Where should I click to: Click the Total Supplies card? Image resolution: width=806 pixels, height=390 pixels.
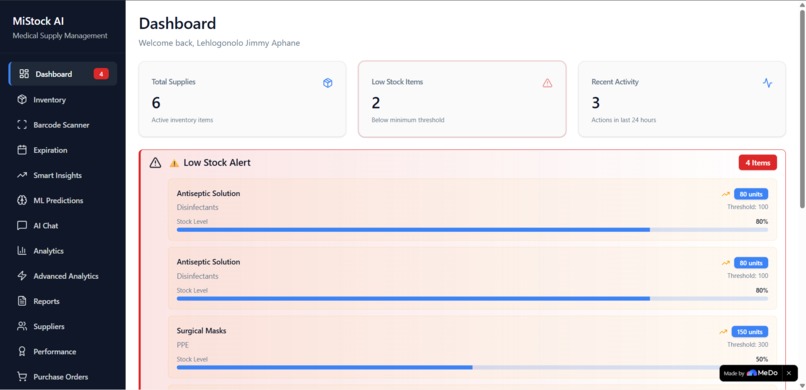[x=242, y=99]
